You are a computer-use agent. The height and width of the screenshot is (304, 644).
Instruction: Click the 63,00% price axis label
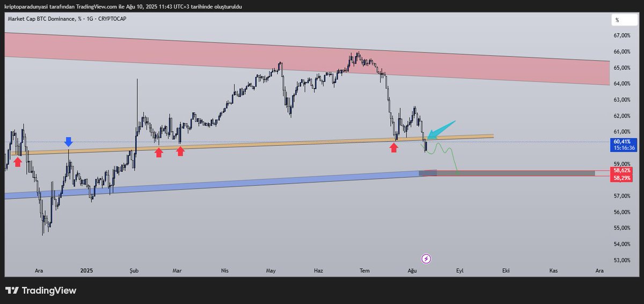point(623,100)
